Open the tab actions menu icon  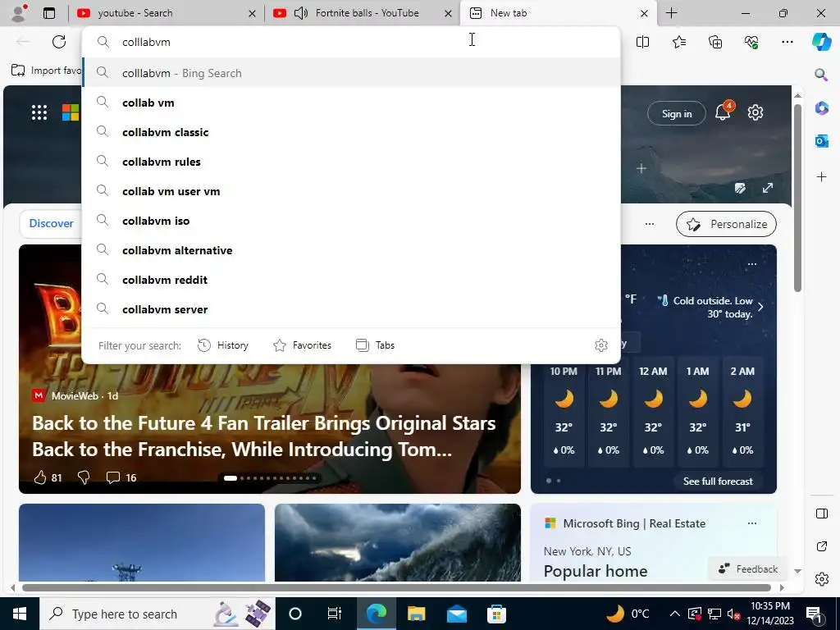click(48, 13)
